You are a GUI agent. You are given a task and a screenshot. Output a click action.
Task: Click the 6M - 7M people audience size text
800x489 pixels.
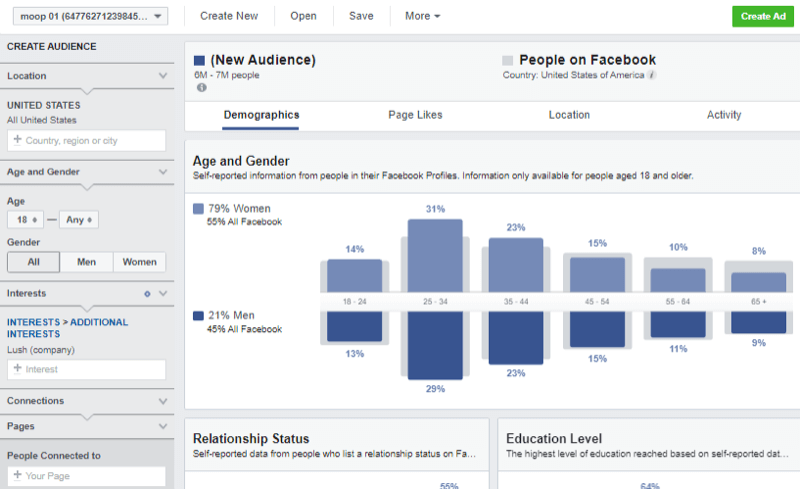[227, 75]
